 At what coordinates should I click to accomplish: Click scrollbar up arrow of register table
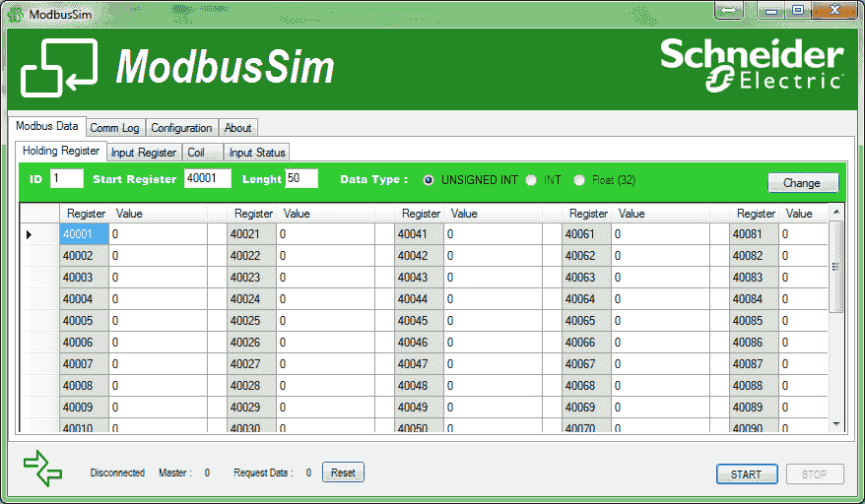(836, 213)
